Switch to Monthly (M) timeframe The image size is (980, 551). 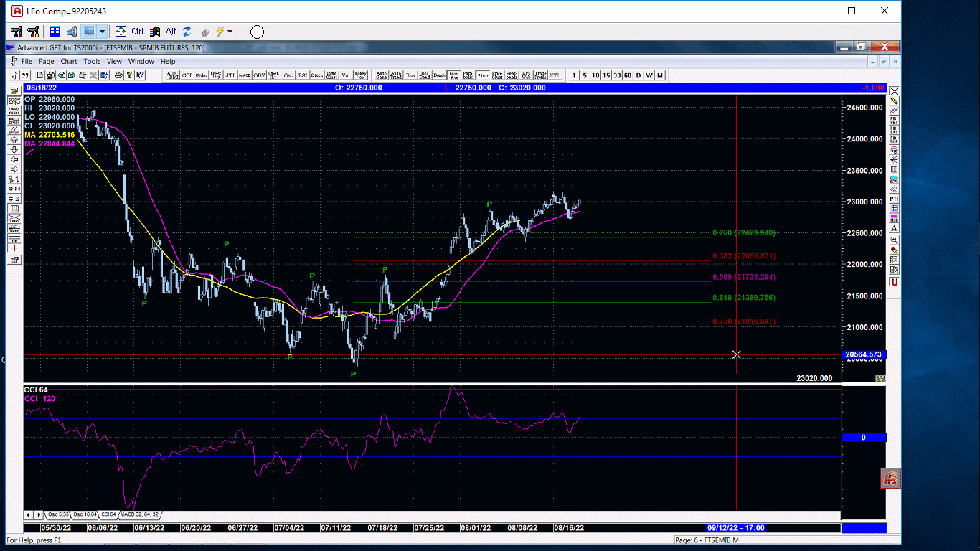[660, 75]
